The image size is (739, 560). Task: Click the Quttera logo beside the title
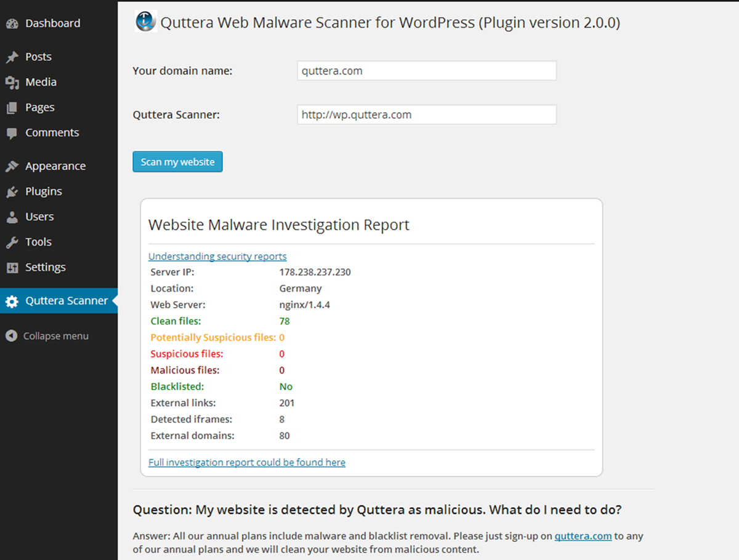(146, 22)
